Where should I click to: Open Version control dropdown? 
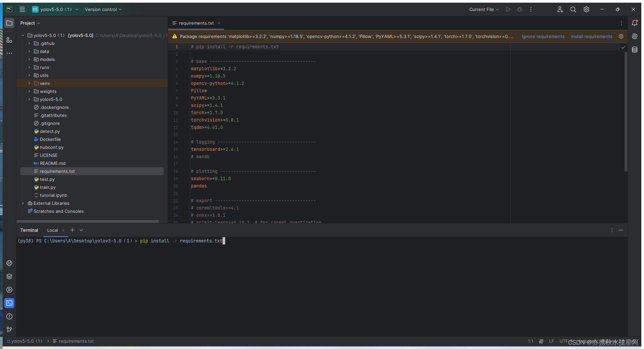[103, 9]
